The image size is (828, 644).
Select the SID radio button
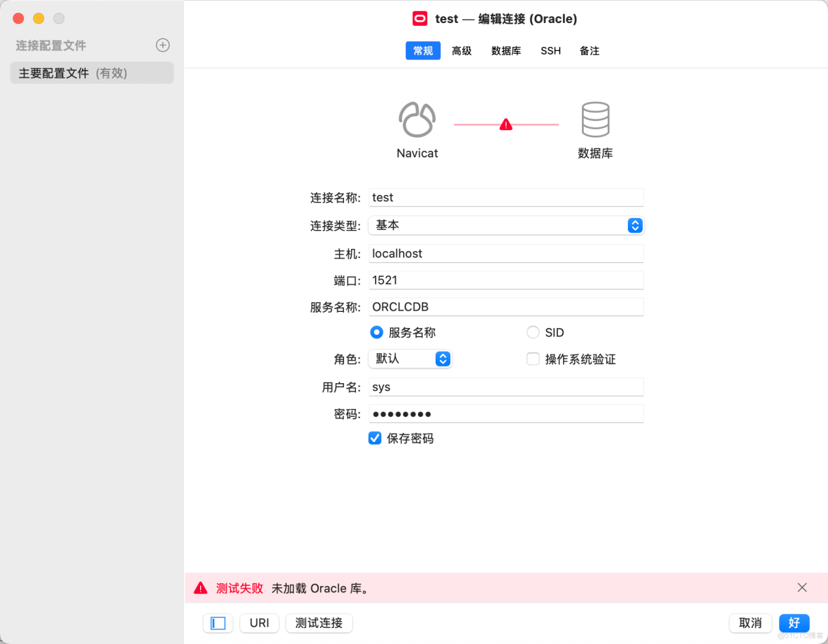[533, 332]
